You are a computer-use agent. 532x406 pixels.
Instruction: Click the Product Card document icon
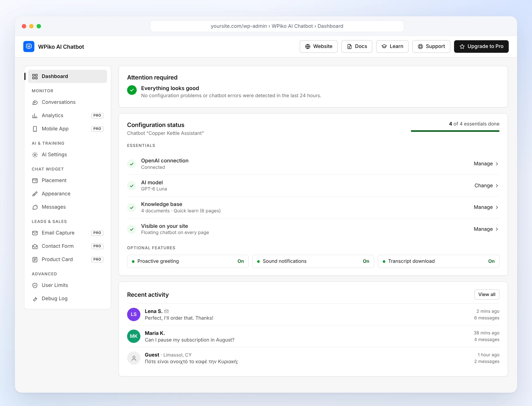pyautogui.click(x=35, y=260)
